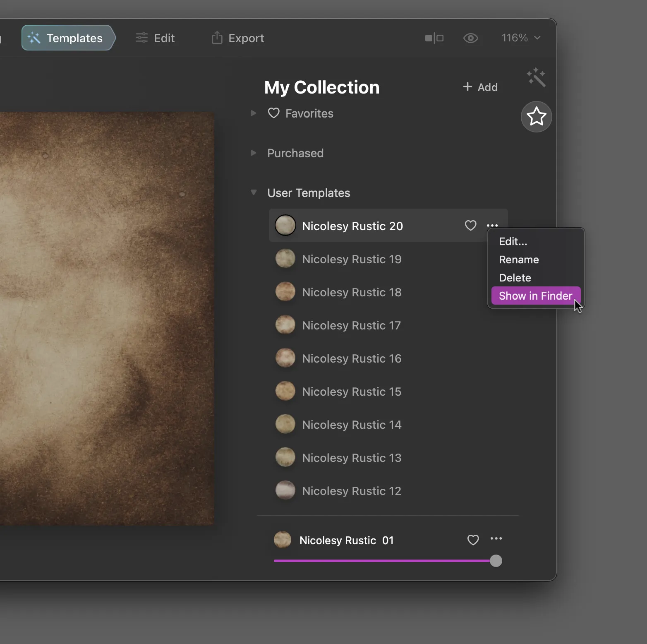Click the magic wand presets icon
This screenshot has width=647, height=644.
[x=536, y=77]
